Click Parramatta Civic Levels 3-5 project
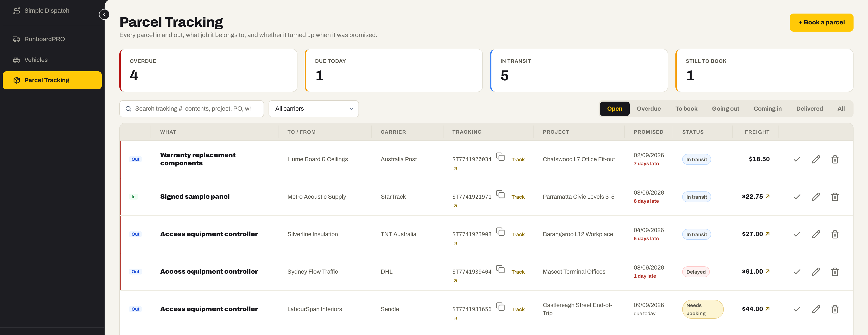The height and width of the screenshot is (335, 868). coord(578,197)
